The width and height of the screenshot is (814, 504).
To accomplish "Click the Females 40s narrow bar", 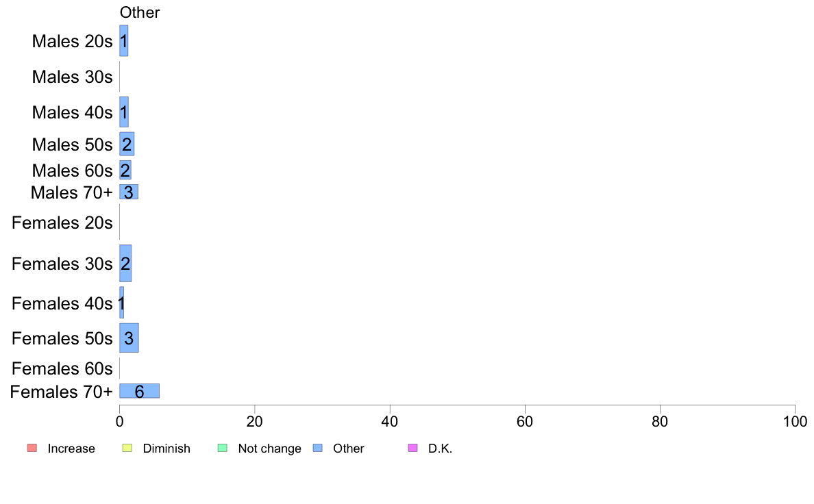I will pos(121,303).
